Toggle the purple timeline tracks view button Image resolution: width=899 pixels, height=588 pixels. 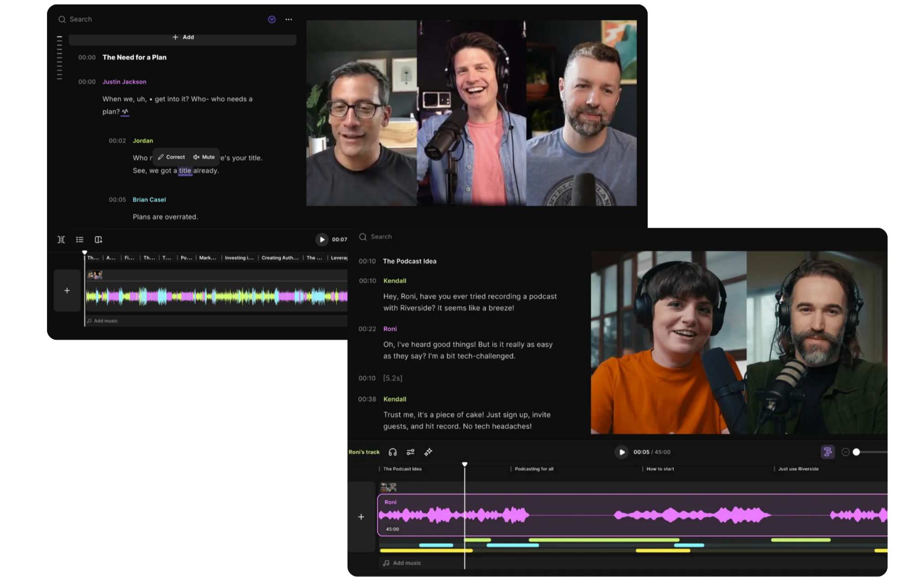coord(827,452)
